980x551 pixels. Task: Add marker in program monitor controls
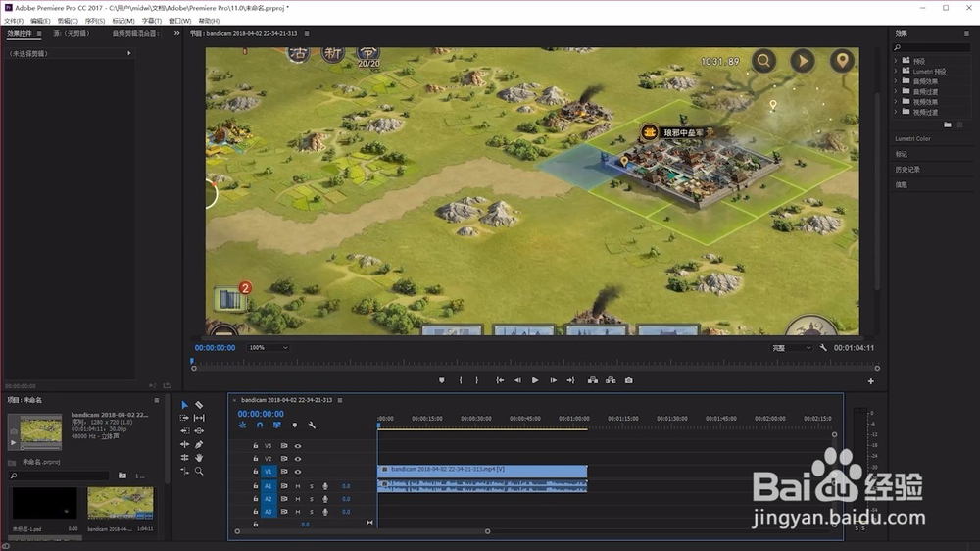[x=442, y=380]
